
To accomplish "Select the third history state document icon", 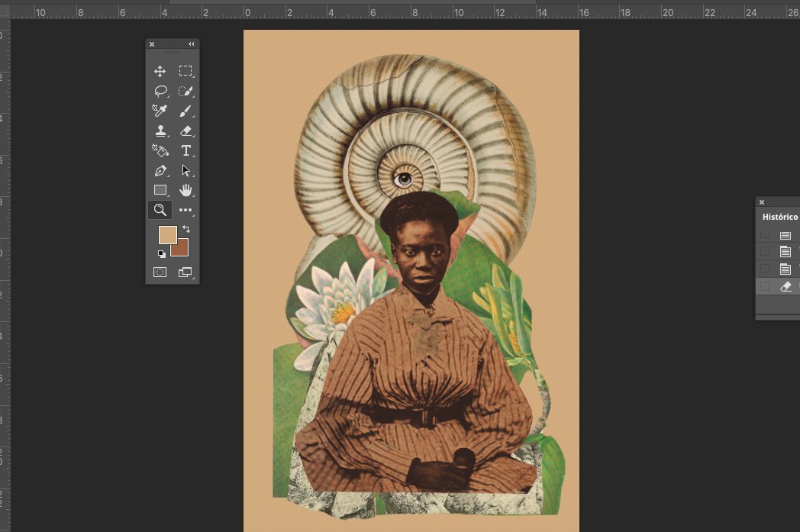I will pyautogui.click(x=785, y=269).
